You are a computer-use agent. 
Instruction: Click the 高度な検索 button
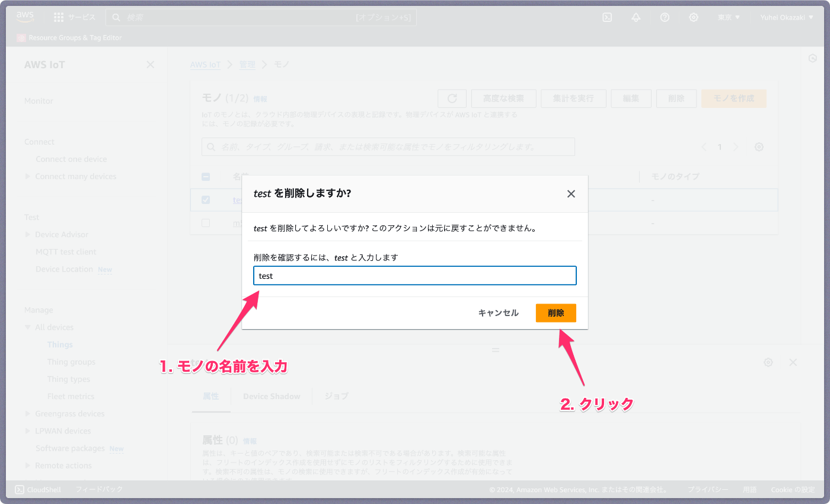(503, 98)
